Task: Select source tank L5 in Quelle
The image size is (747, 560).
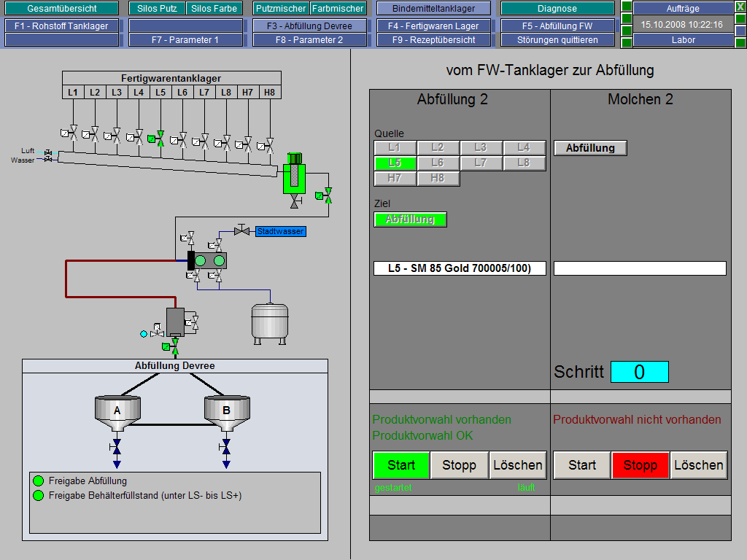Action: click(395, 163)
